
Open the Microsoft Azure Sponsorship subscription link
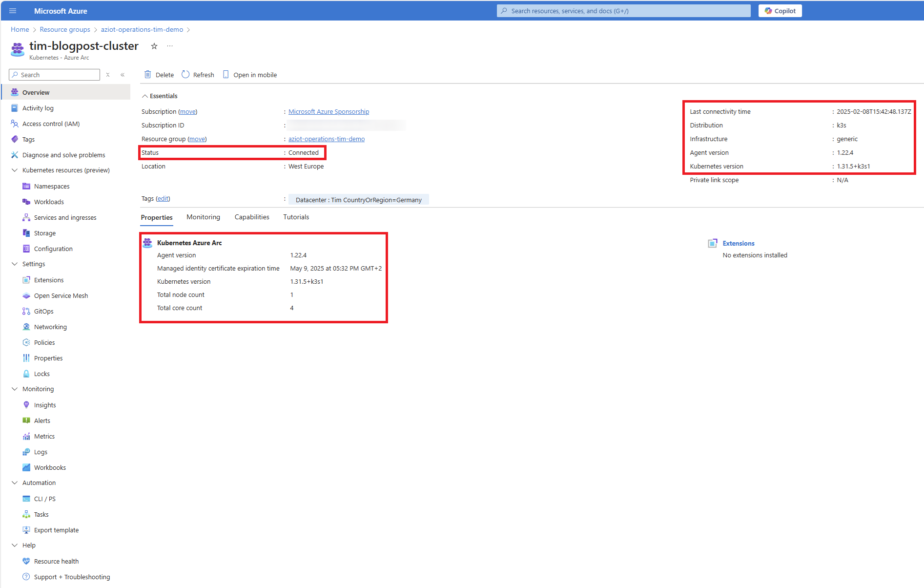[329, 111]
